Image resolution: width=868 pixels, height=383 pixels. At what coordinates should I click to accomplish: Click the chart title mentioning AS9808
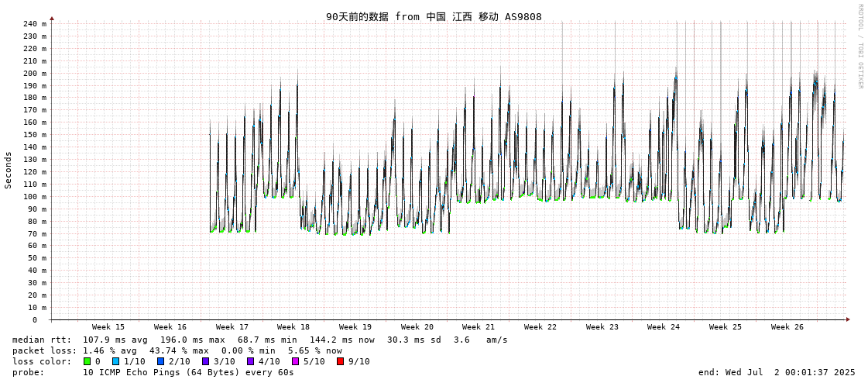(x=434, y=16)
